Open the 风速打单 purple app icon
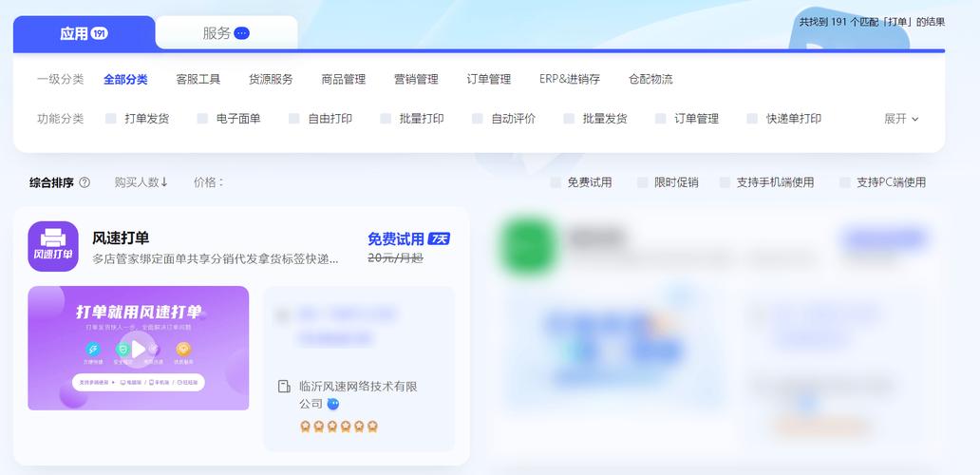Image resolution: width=980 pixels, height=475 pixels. 53,246
